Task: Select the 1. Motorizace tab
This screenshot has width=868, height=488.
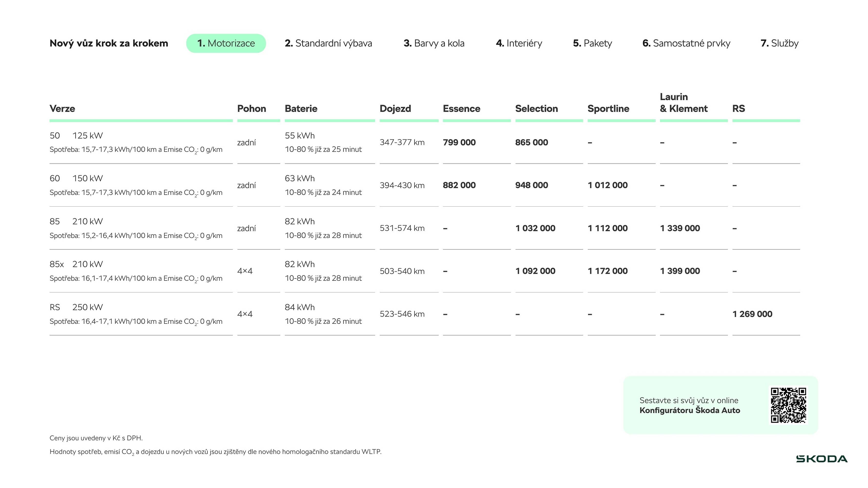Action: point(226,43)
